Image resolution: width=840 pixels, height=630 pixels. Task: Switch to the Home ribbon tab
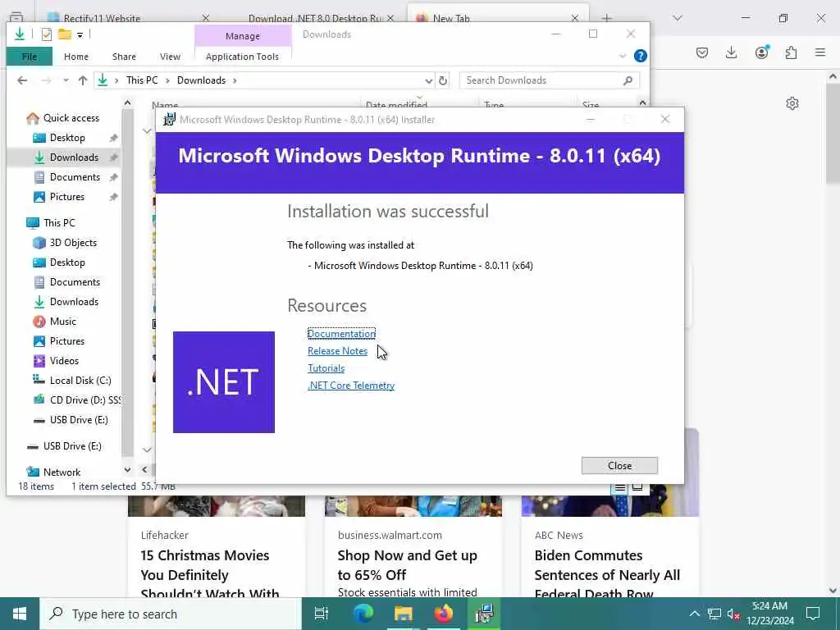coord(76,57)
